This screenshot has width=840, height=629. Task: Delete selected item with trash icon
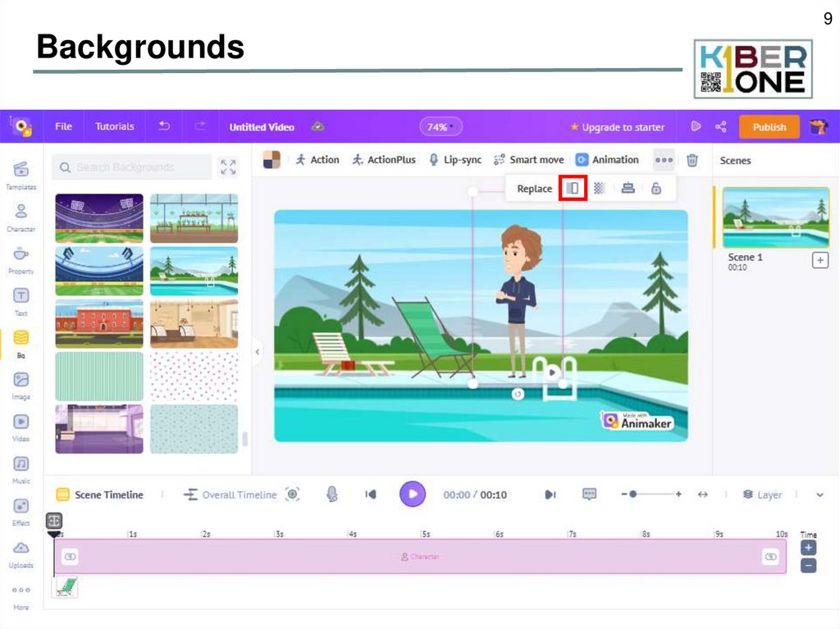692,160
